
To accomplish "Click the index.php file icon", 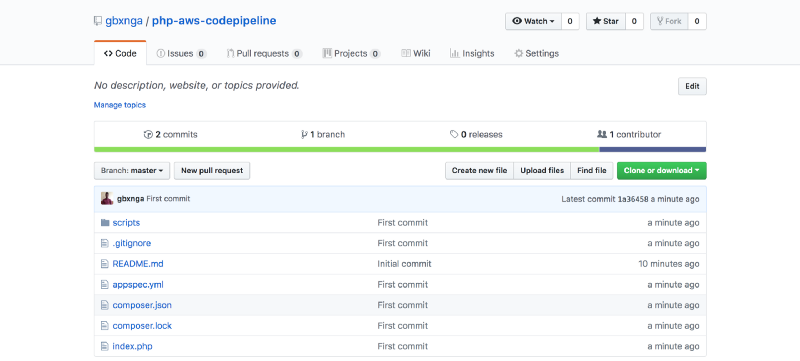I will (x=105, y=346).
